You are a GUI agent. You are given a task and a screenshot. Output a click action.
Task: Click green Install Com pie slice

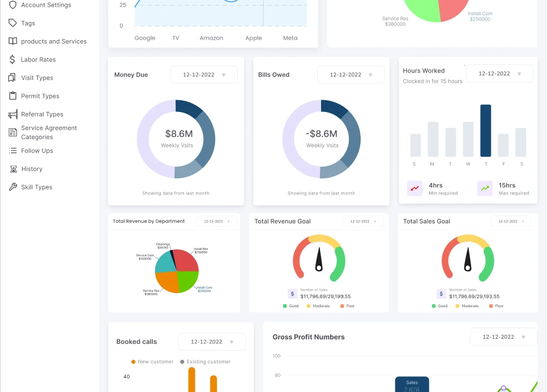187,280
